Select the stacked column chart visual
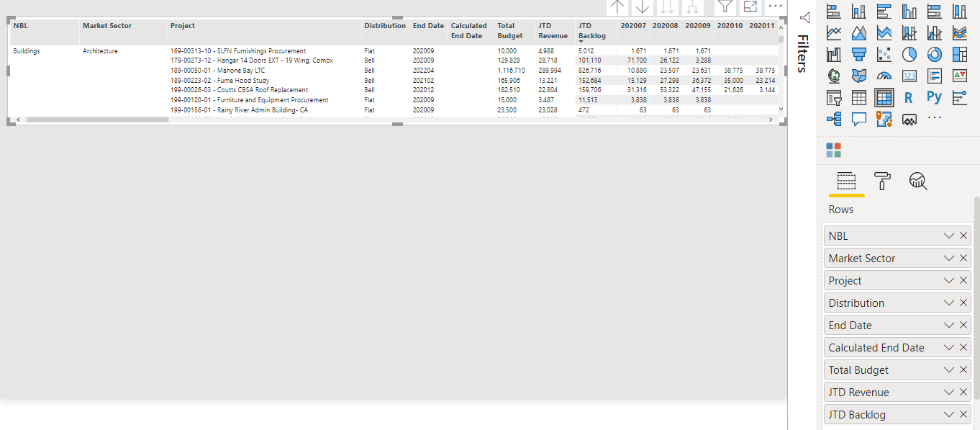The image size is (980, 430). pyautogui.click(x=859, y=11)
